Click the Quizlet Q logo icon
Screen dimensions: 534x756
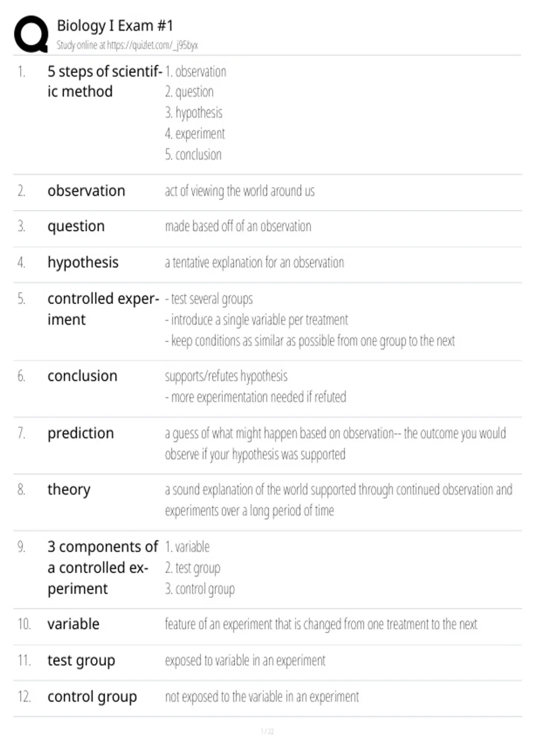tap(31, 34)
